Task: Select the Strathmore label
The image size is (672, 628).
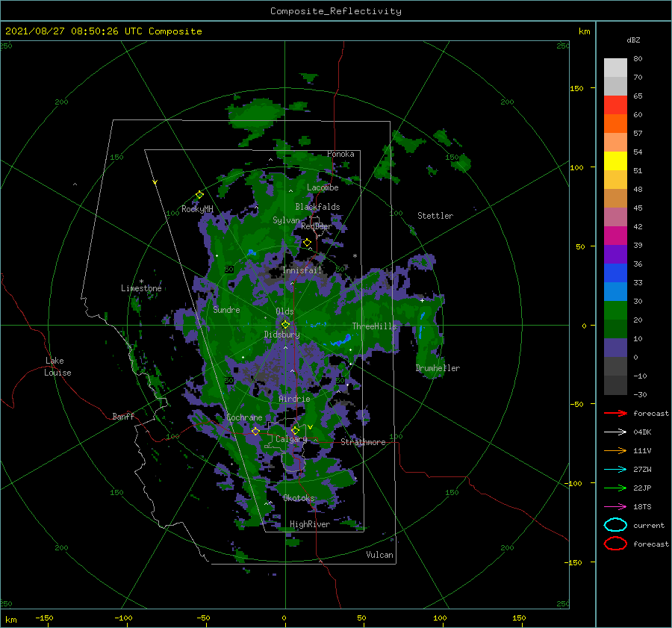Action: coord(363,442)
